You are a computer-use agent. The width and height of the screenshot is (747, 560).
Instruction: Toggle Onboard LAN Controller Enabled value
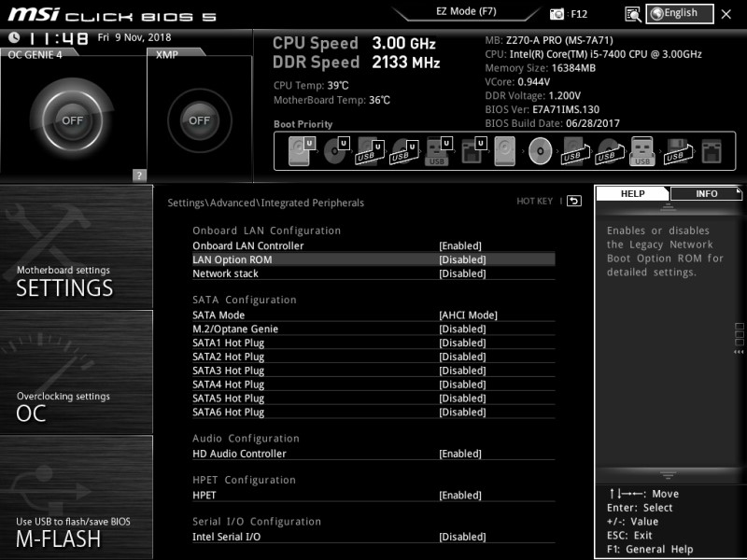point(460,245)
